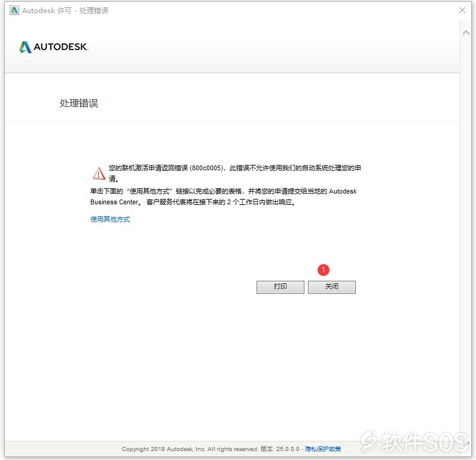Click the error code text (800c0005)
The height and width of the screenshot is (460, 476).
(x=206, y=168)
